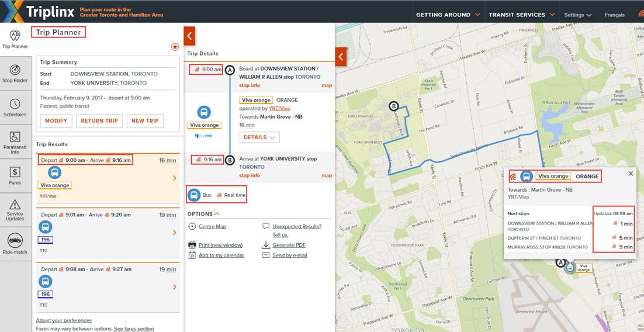The image size is (644, 332).
Task: Click Adjust your preferences link
Action: [x=64, y=320]
